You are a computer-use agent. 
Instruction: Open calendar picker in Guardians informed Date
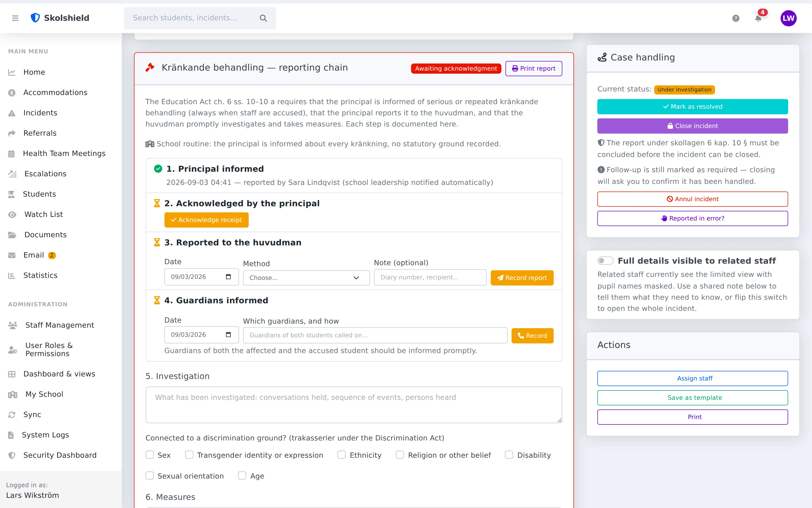(x=228, y=335)
